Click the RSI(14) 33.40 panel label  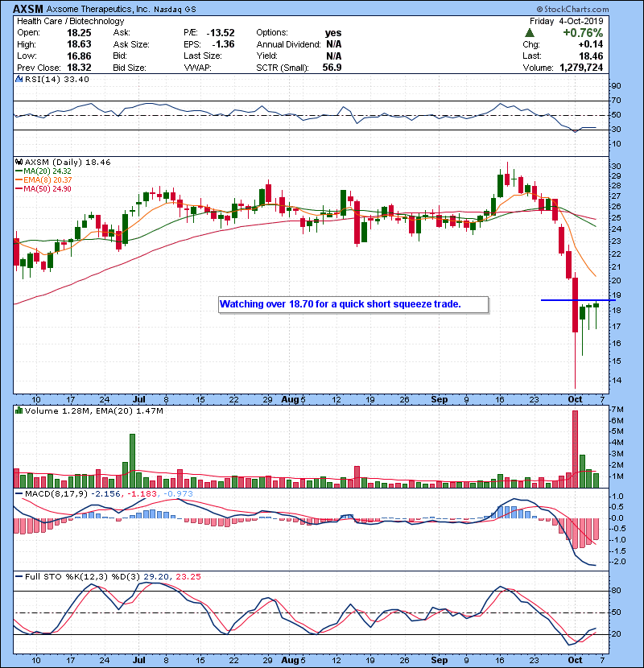point(56,79)
